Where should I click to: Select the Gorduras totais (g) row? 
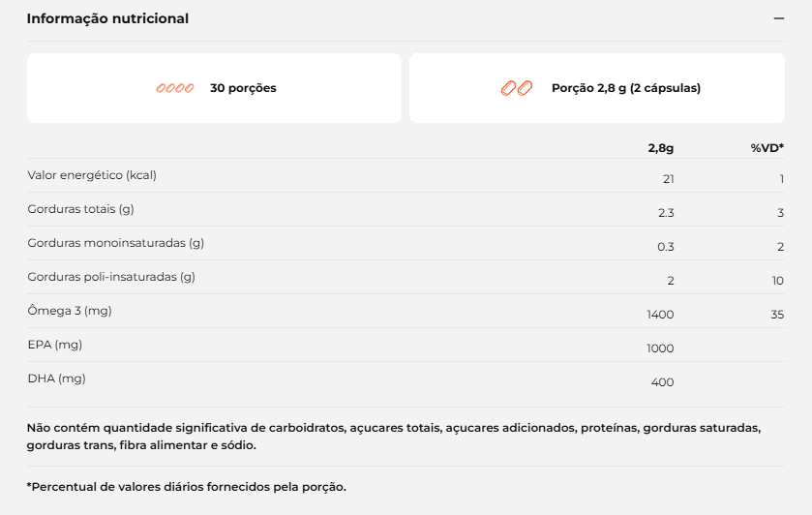coord(406,209)
